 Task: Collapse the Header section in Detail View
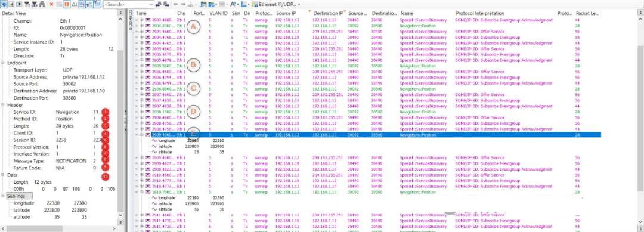click(x=2, y=105)
